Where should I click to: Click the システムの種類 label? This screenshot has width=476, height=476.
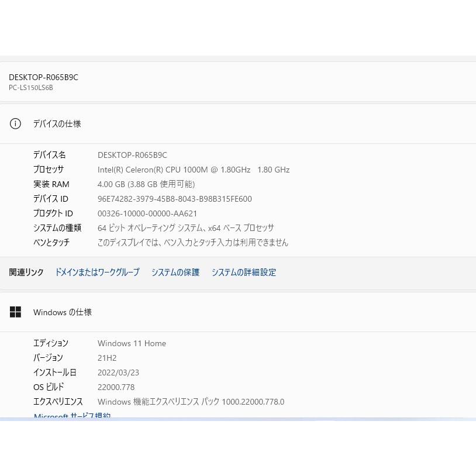pyautogui.click(x=57, y=227)
